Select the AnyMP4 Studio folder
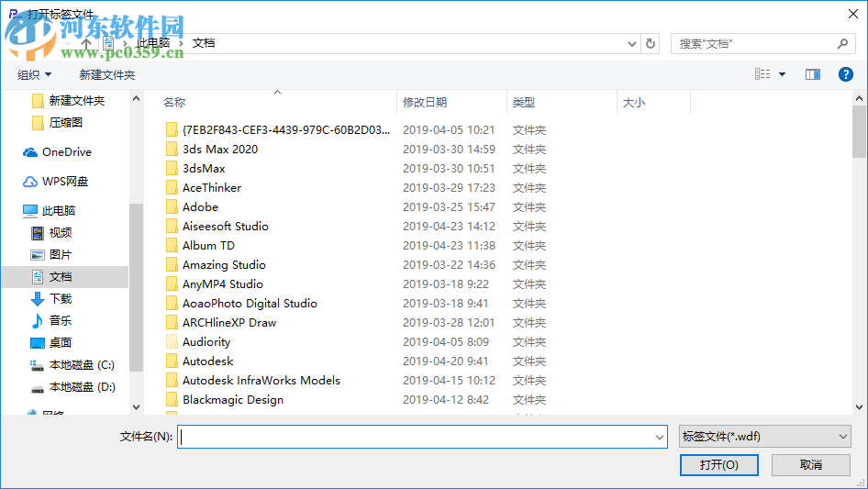Viewport: 868px width, 489px height. pyautogui.click(x=214, y=284)
